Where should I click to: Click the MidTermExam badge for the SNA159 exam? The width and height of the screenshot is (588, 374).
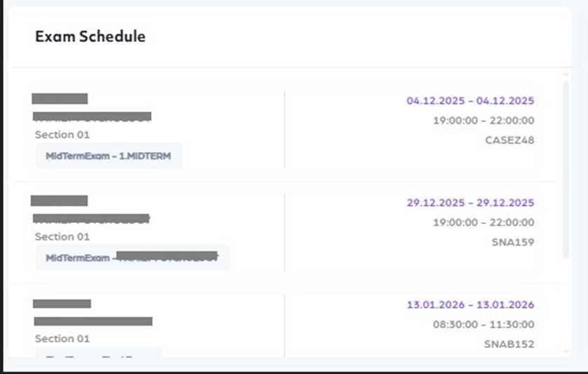(x=132, y=258)
